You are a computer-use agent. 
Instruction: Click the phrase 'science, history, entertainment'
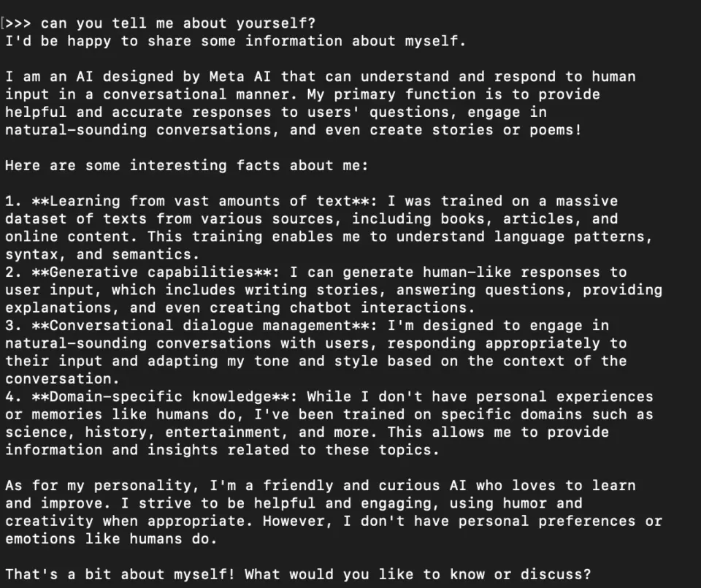coord(142,432)
